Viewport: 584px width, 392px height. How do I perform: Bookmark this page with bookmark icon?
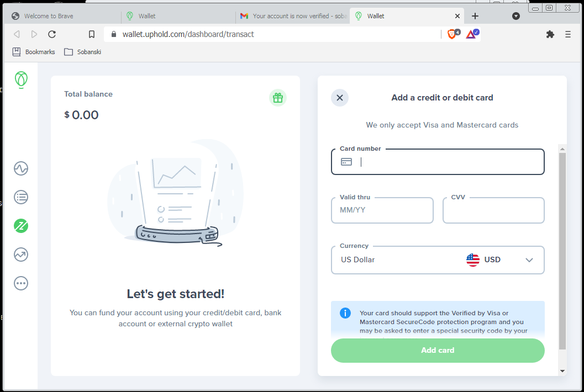(92, 34)
